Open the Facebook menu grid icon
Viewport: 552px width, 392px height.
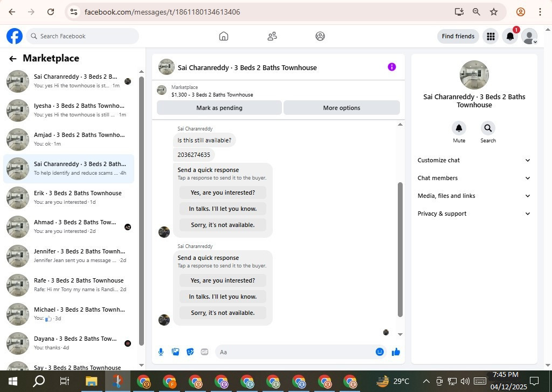click(x=491, y=36)
